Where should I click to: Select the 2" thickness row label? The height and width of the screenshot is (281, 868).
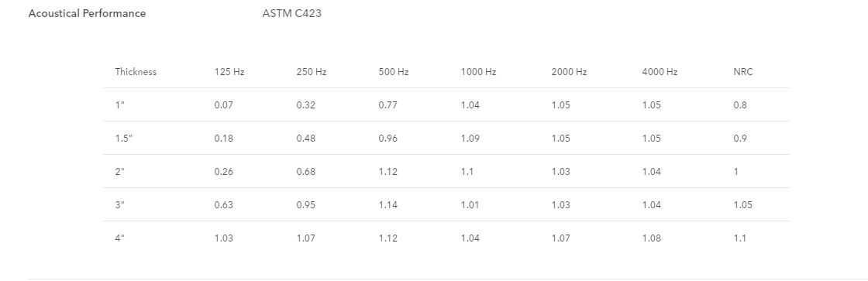tap(119, 172)
